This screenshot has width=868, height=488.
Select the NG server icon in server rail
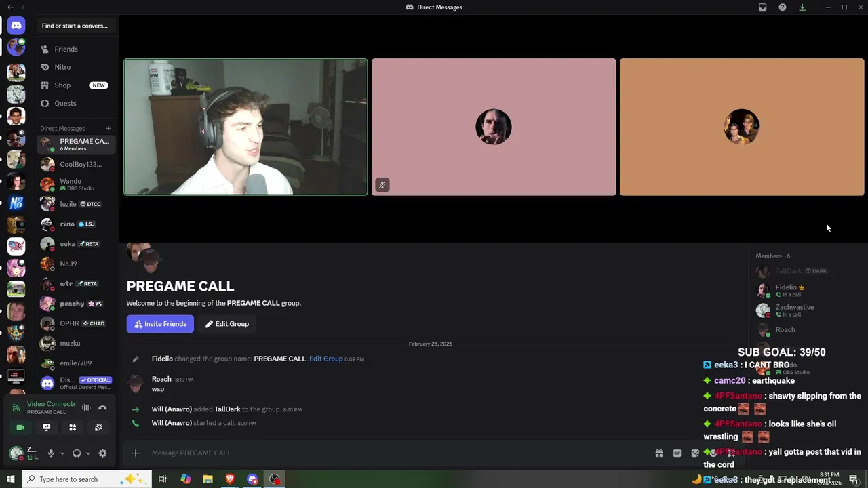coord(16,203)
